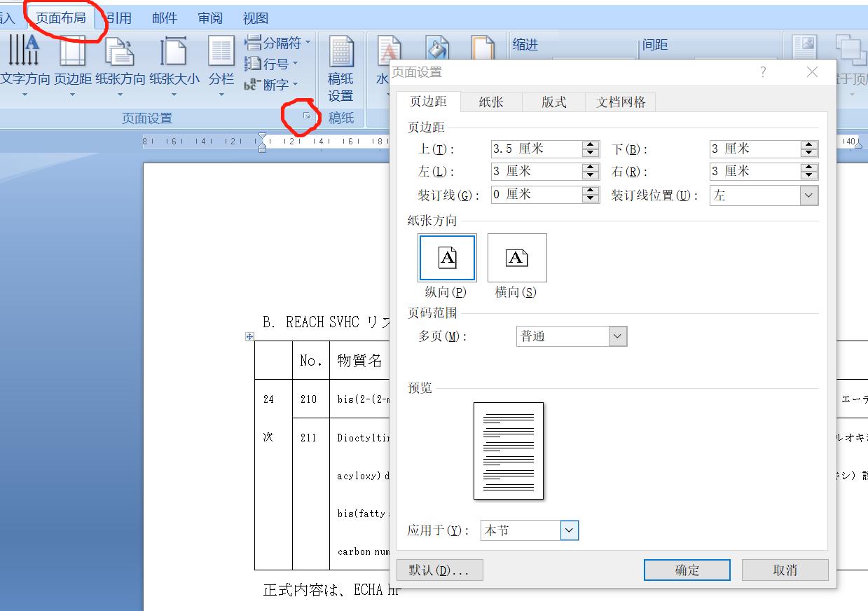868x611 pixels.
Task: Switch to the 文档网格 tab
Action: tap(621, 102)
